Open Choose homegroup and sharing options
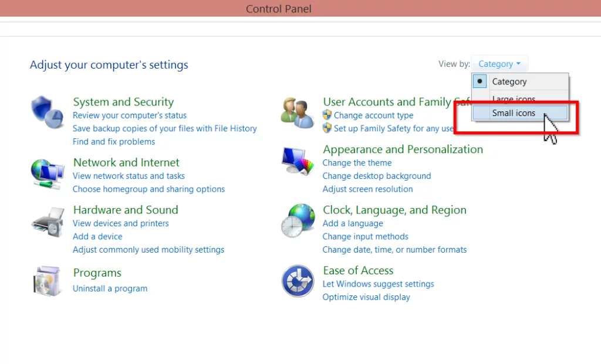This screenshot has width=601, height=364. click(148, 189)
